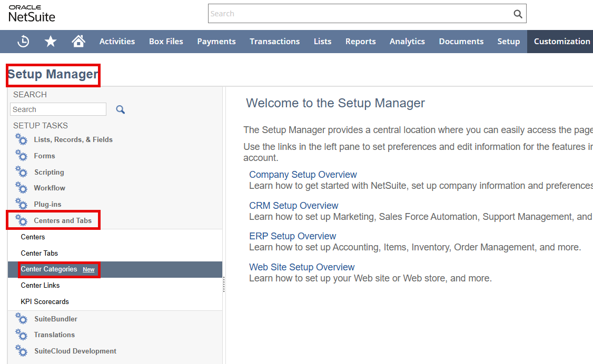Expand the Workflow setup task
The width and height of the screenshot is (593, 364).
[x=50, y=188]
